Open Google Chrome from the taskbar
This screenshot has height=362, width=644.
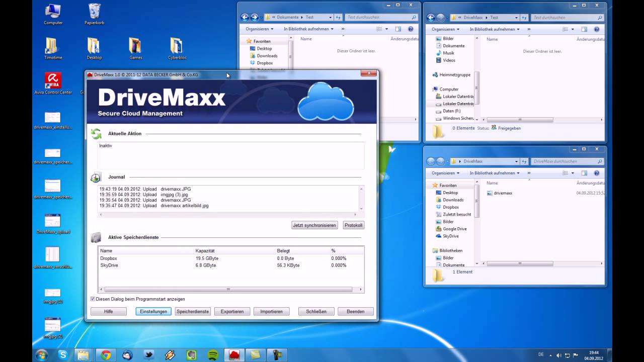coord(106,355)
